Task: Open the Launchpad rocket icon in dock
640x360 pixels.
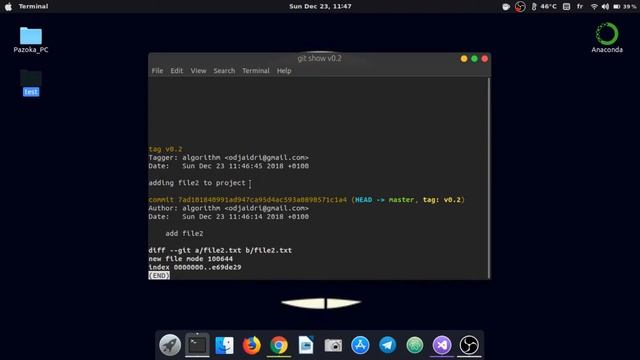Action: coord(170,345)
